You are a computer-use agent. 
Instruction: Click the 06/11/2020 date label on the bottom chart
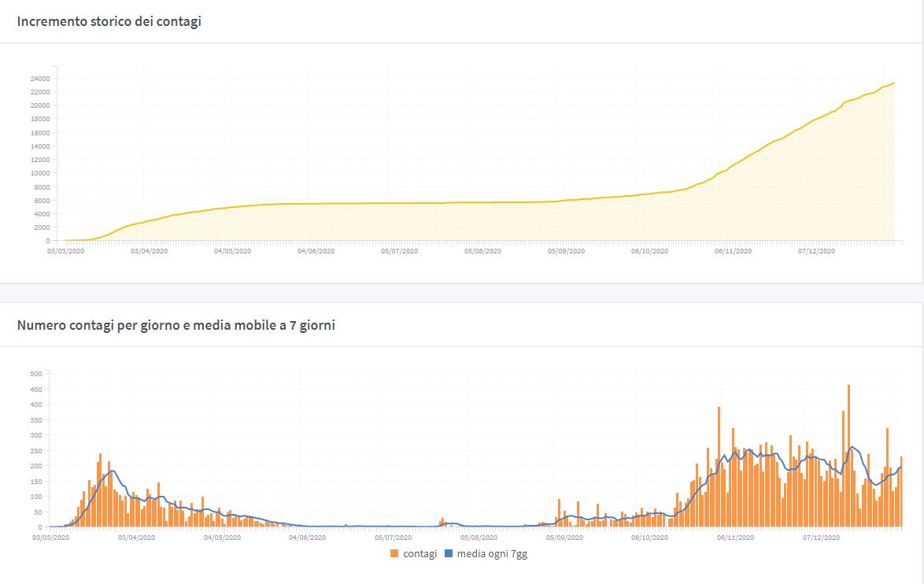click(x=734, y=538)
